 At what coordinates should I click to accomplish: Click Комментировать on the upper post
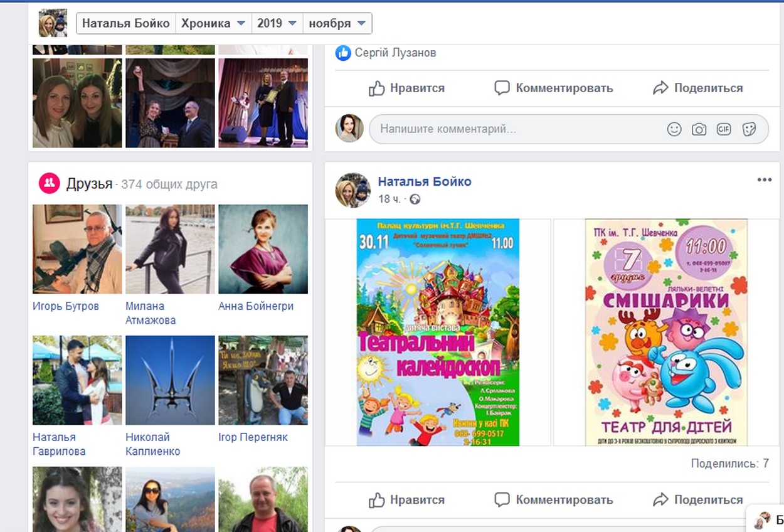coord(553,88)
